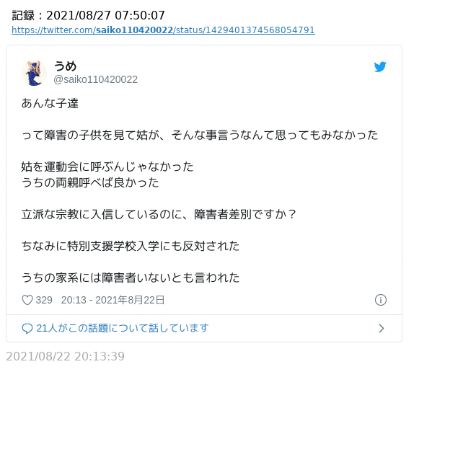
Task: Click the line うちの家系には障害者いない
Action: tap(131, 278)
